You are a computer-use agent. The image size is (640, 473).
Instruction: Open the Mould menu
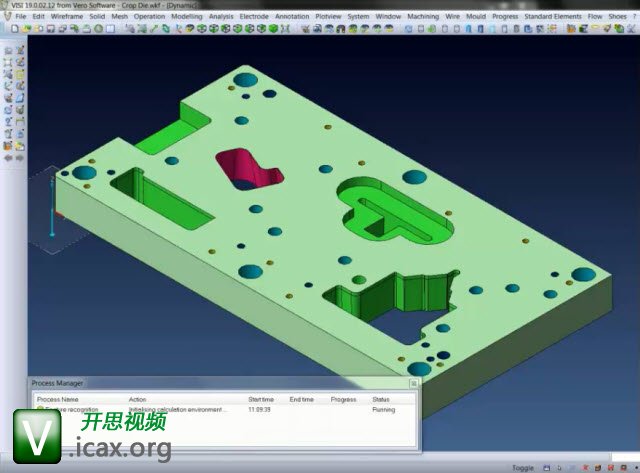(476, 17)
